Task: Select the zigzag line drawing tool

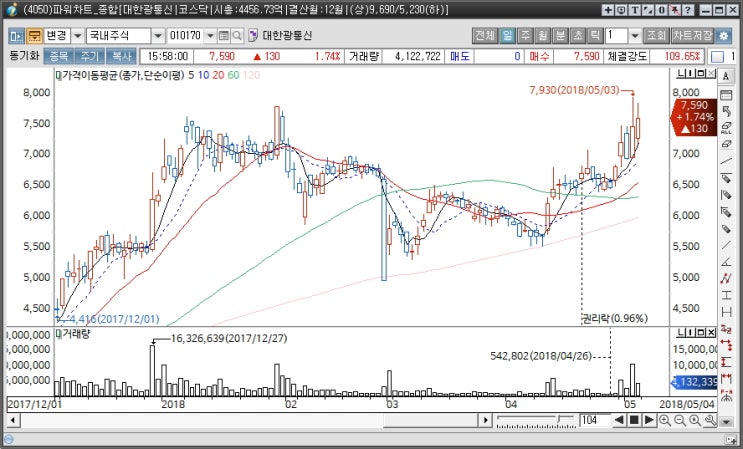Action: point(726,279)
